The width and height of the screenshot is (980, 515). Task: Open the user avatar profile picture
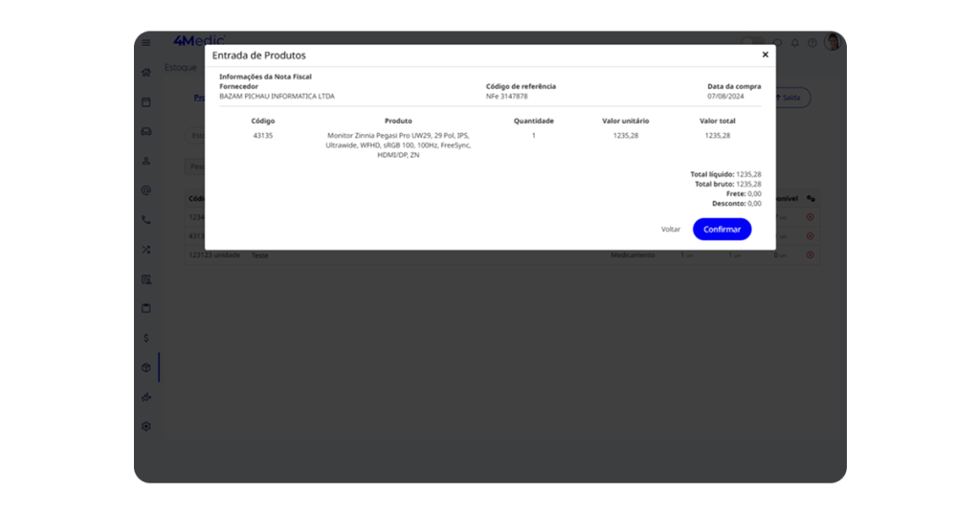[x=833, y=42]
